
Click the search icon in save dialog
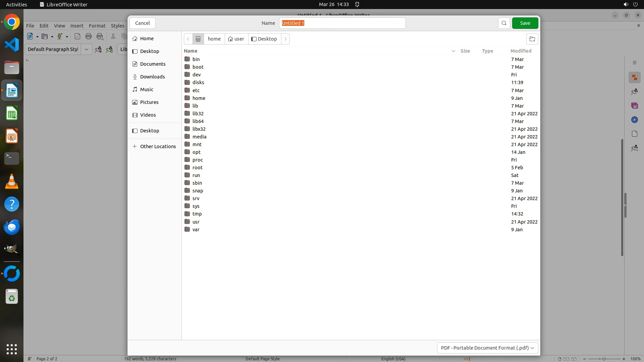504,23
